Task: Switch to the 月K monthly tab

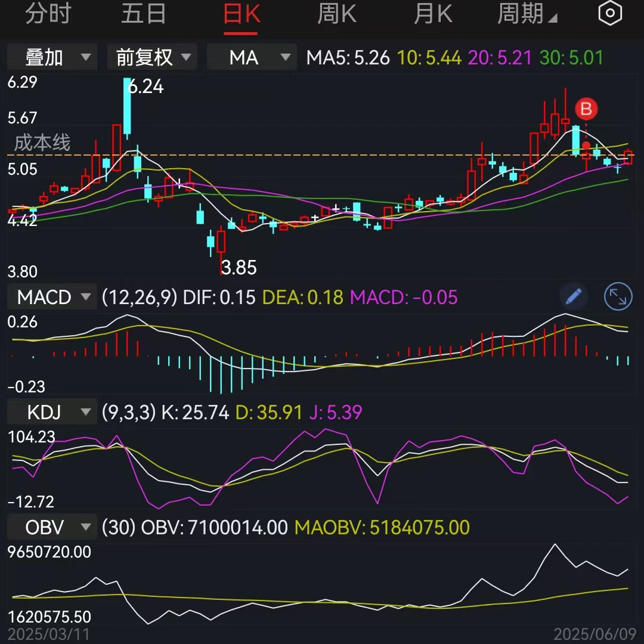Action: coord(433,13)
